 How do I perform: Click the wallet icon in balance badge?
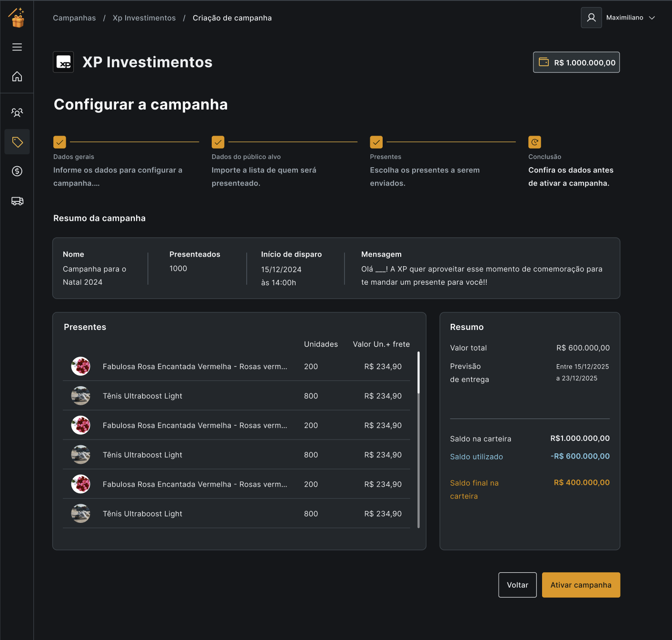pos(544,62)
